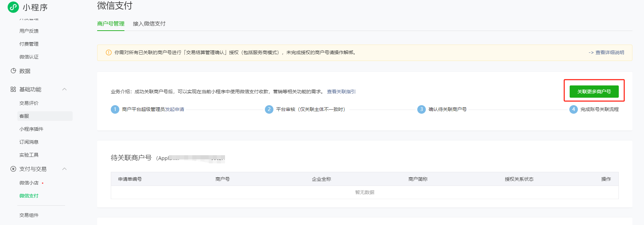Click the 关联更多商户号 green button
This screenshot has width=644, height=225.
pyautogui.click(x=594, y=92)
